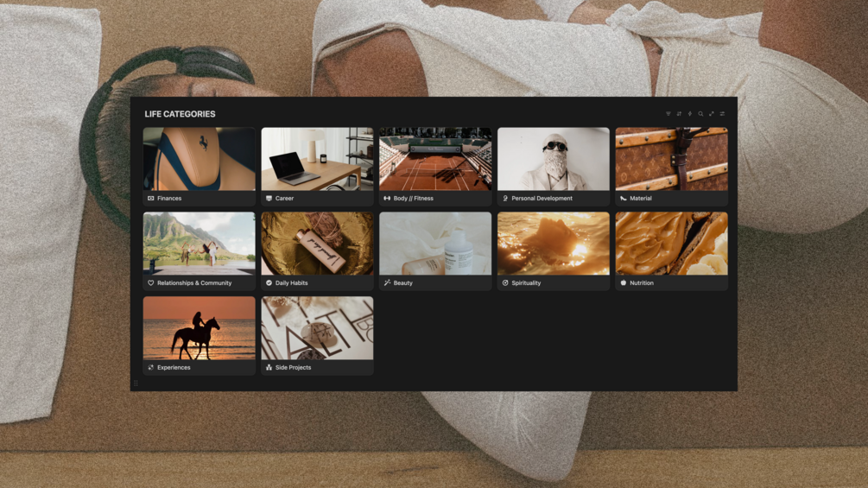Click the 'Daily Habits' card label

pyautogui.click(x=292, y=282)
